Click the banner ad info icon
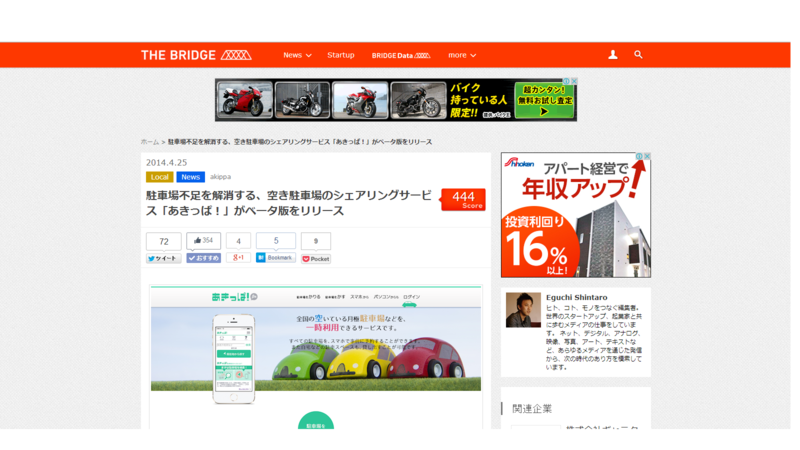 [x=566, y=81]
